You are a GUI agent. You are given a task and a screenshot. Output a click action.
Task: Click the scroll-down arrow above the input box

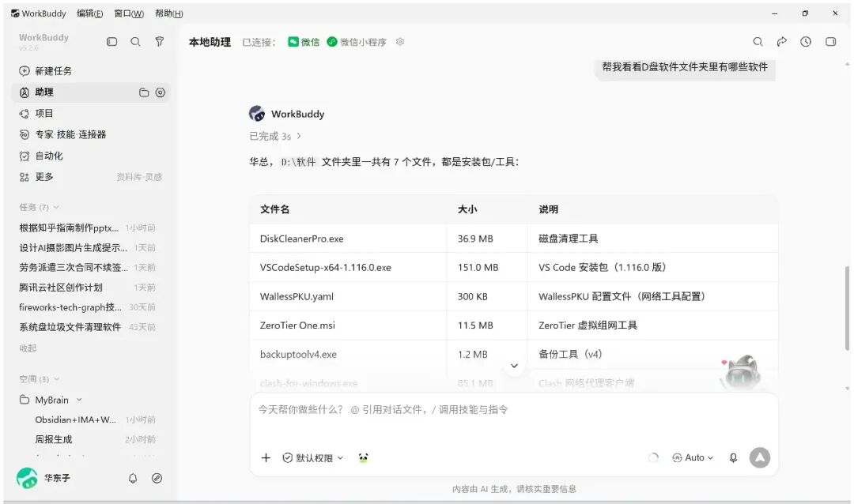click(x=514, y=366)
